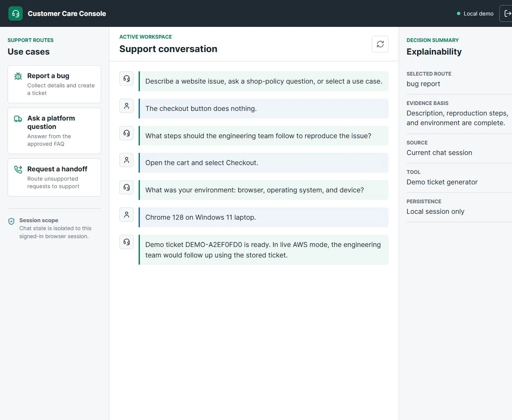Viewport: 512px width, 420px height.
Task: Click the phone icon on Request a handoff
Action: pyautogui.click(x=18, y=170)
